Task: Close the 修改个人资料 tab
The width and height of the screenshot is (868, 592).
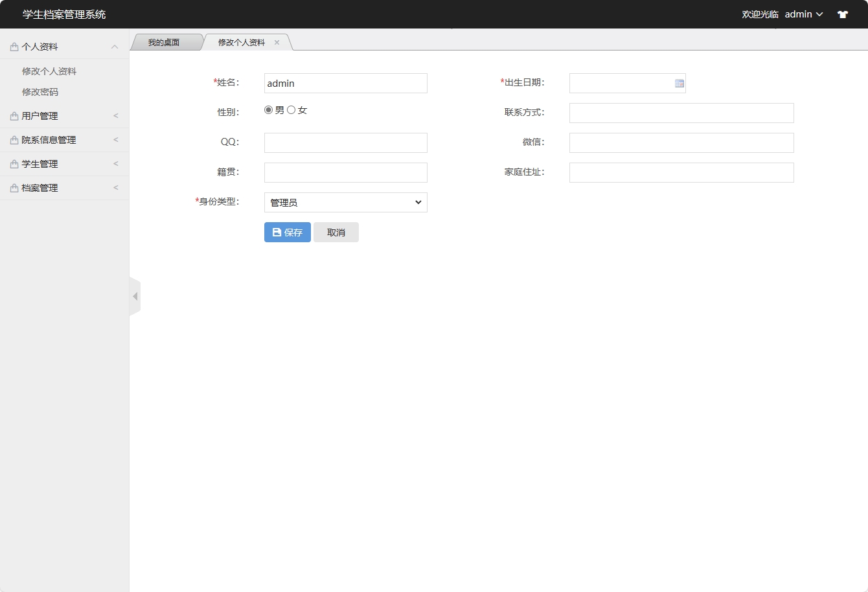Action: (x=277, y=41)
